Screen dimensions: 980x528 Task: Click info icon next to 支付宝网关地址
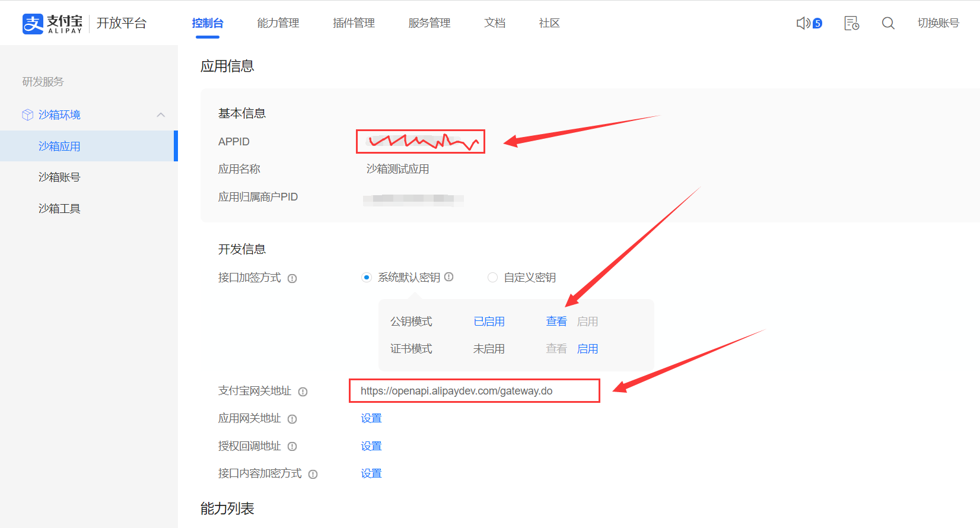click(303, 392)
